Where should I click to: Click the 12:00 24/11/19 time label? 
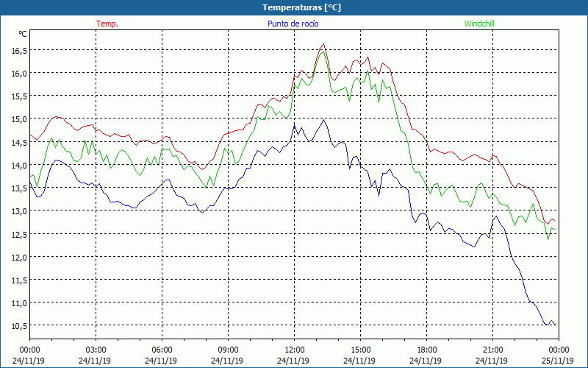pos(293,355)
